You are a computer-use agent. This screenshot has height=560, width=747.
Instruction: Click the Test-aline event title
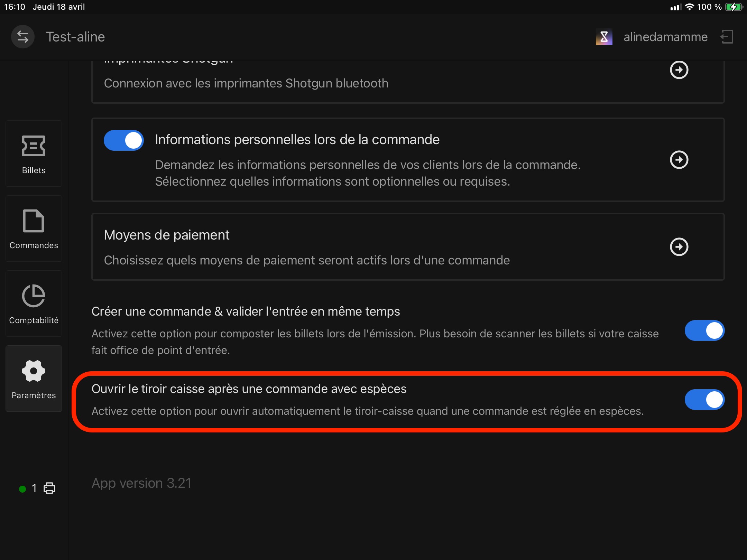pyautogui.click(x=75, y=37)
